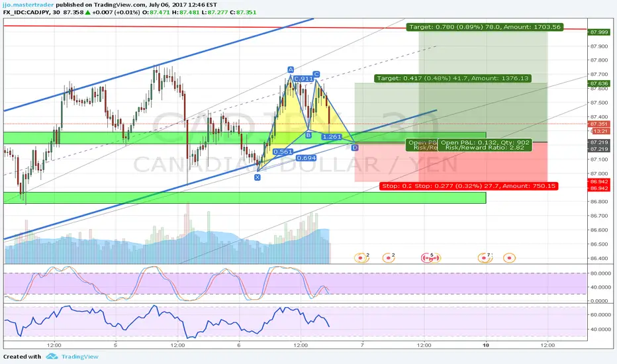Click the 87.999 red price axis label

(599, 32)
